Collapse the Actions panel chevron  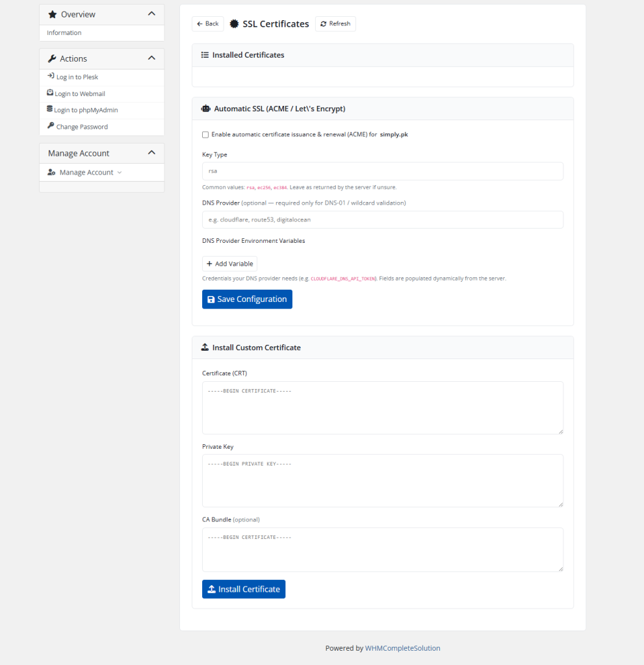[x=151, y=58]
